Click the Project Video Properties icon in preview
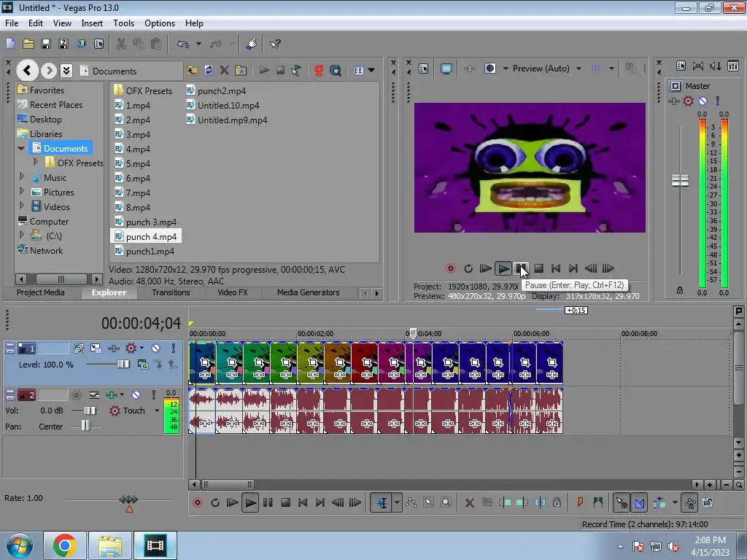Viewport: 747px width, 560px height. (424, 69)
